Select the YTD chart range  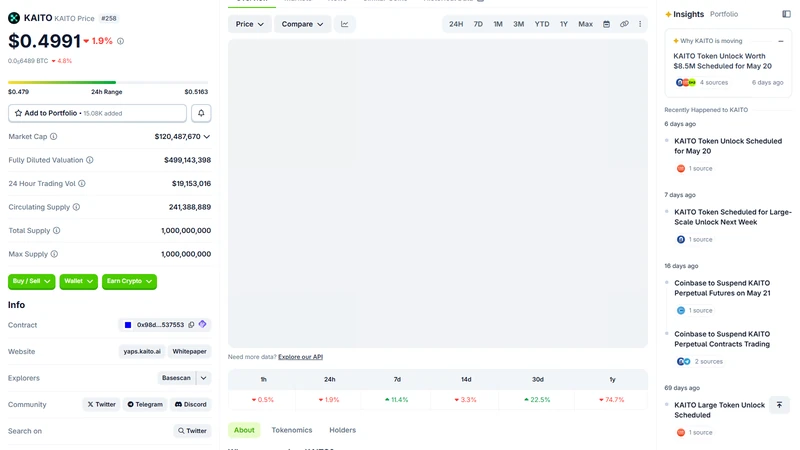point(542,24)
